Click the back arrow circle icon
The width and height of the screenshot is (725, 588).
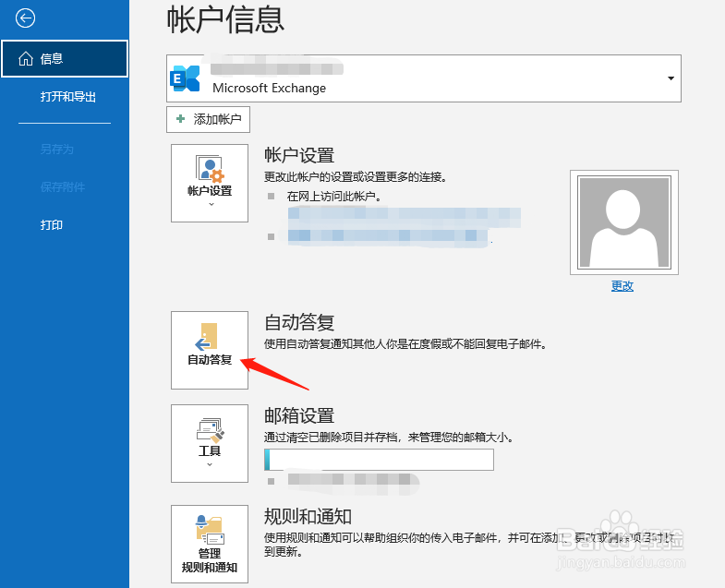point(25,18)
